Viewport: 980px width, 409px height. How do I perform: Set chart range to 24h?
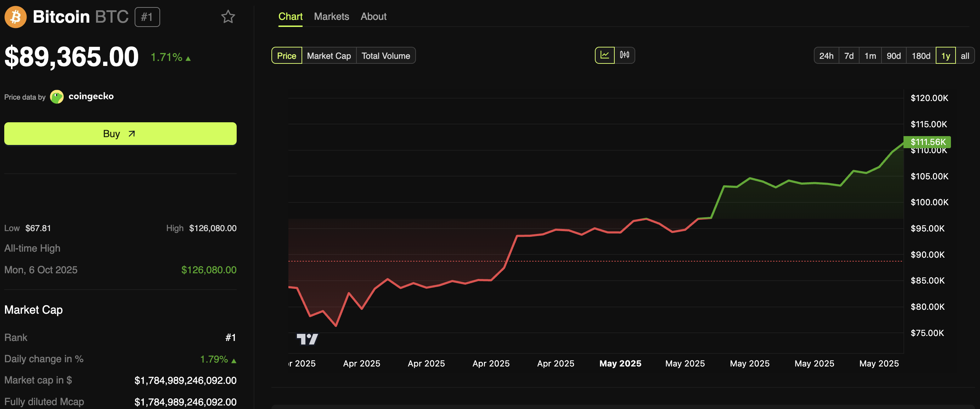(x=826, y=56)
